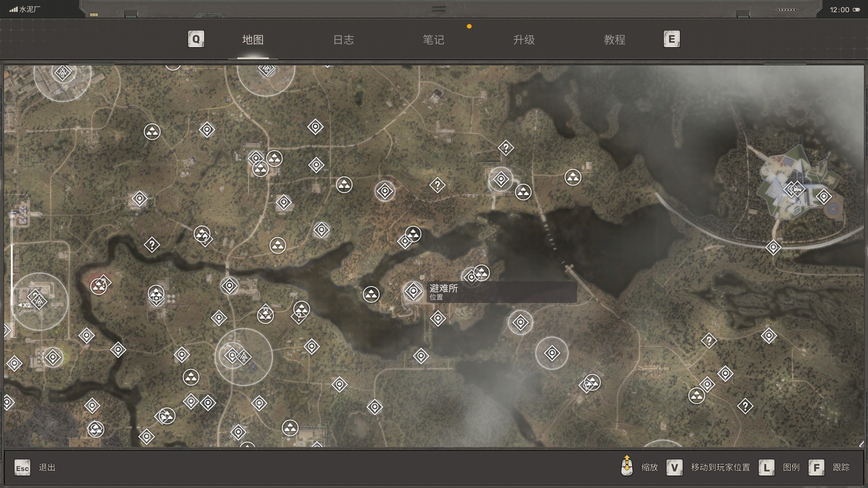Open the 图例 legend

pos(791,467)
